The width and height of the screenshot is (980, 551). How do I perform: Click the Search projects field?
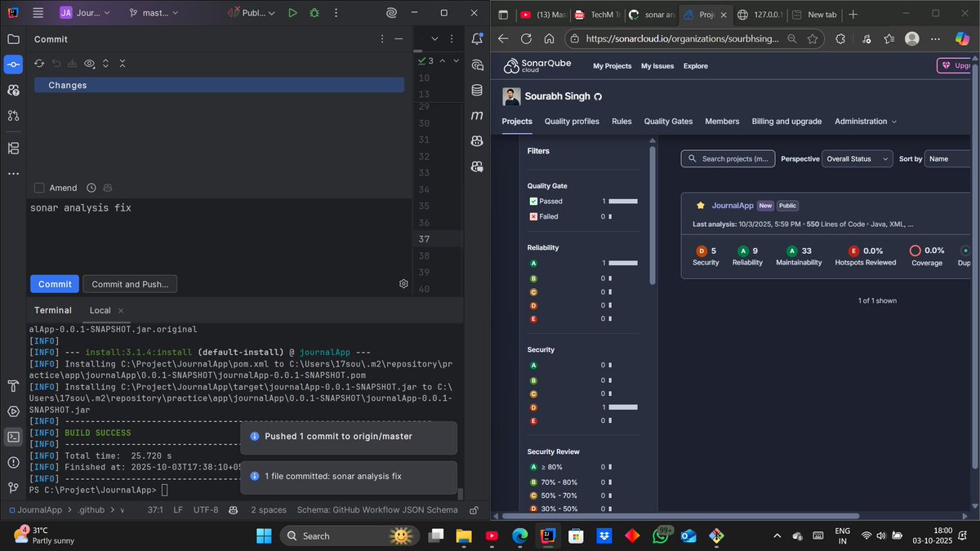point(728,159)
